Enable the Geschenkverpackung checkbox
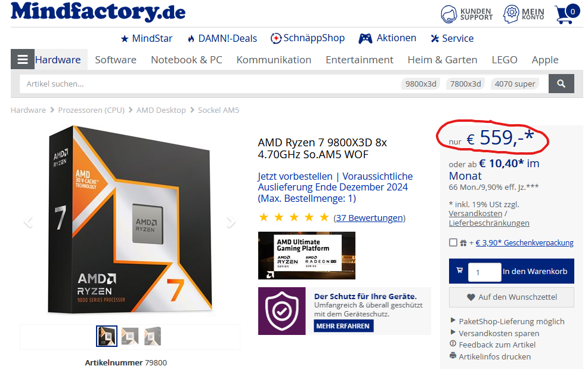The width and height of the screenshot is (588, 369). pyautogui.click(x=453, y=242)
